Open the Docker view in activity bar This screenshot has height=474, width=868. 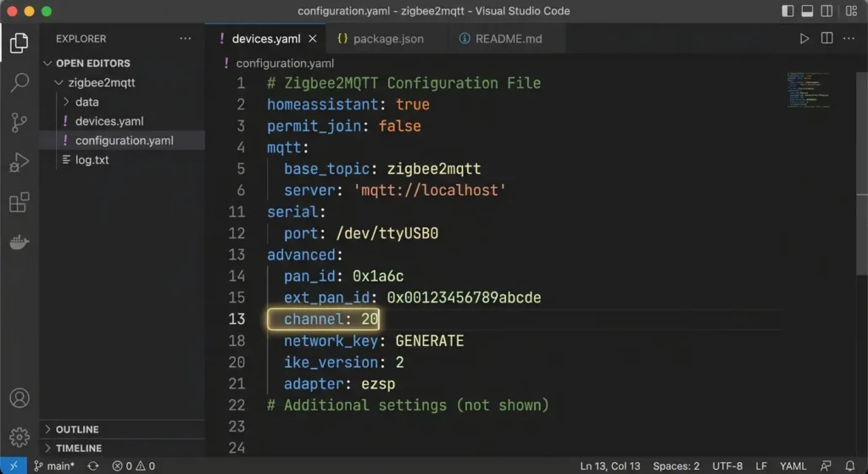pyautogui.click(x=19, y=242)
